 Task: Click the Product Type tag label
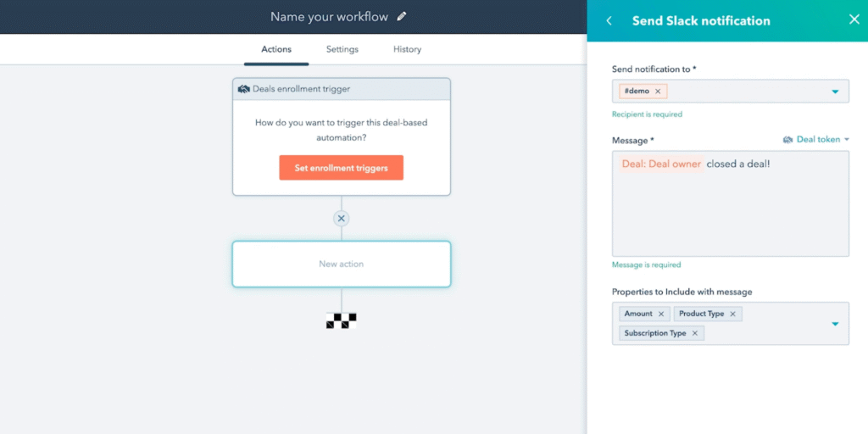click(x=701, y=314)
